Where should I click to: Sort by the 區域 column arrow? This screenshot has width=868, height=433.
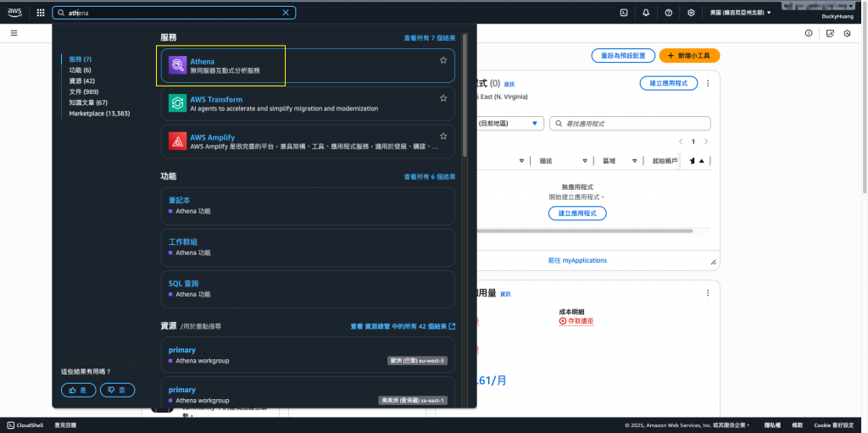coord(634,161)
